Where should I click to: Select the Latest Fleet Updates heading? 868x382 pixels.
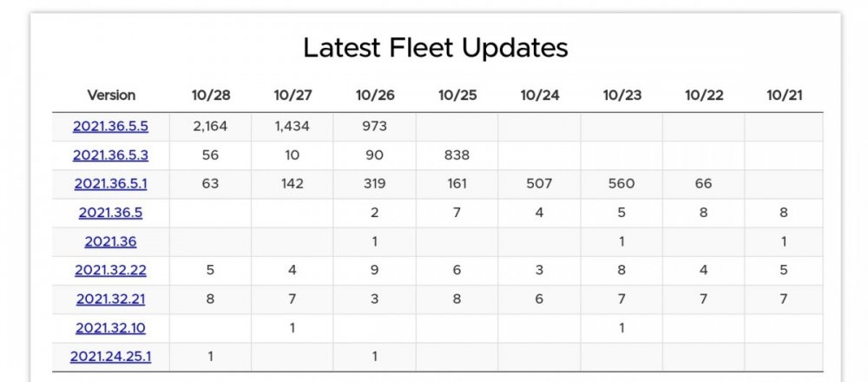tap(436, 48)
